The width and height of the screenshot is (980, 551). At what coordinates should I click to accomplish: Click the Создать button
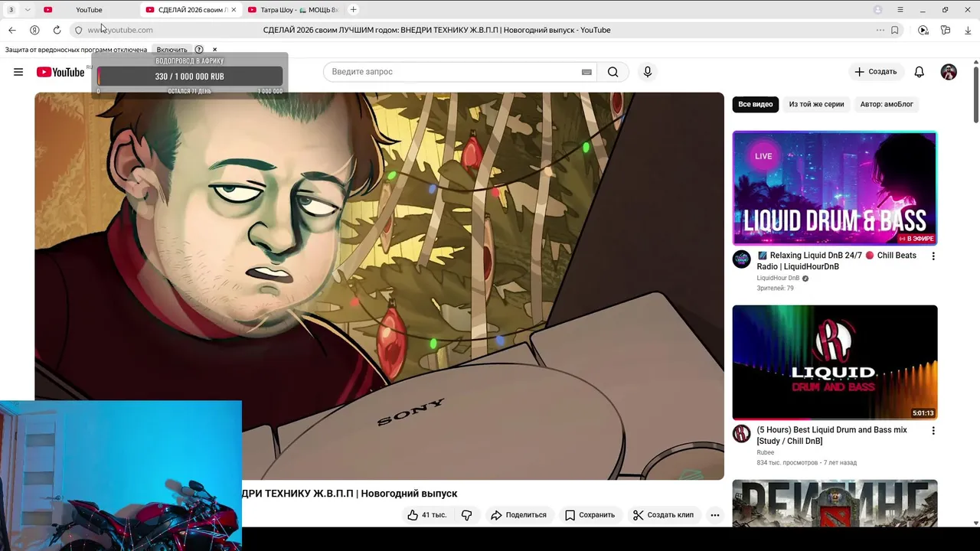click(x=876, y=72)
